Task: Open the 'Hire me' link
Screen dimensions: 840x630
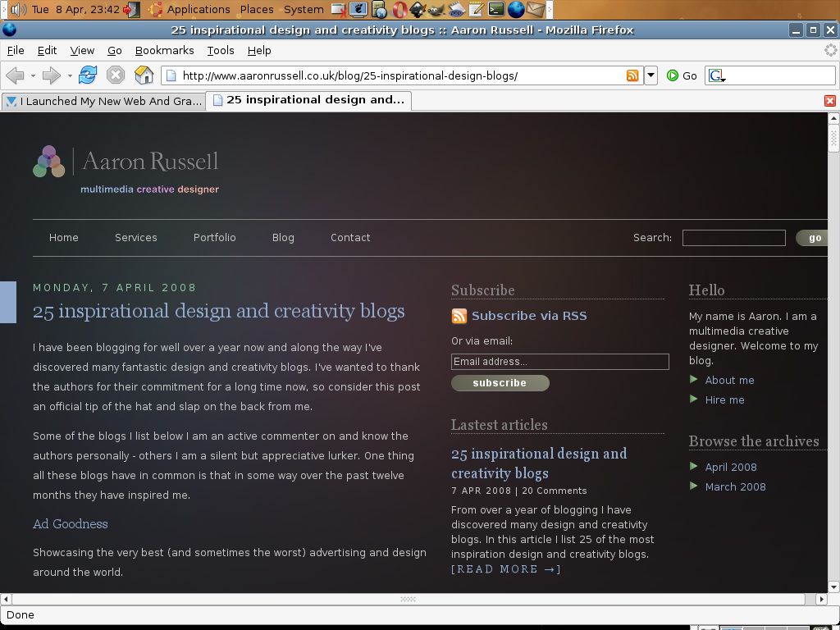Action: (725, 400)
